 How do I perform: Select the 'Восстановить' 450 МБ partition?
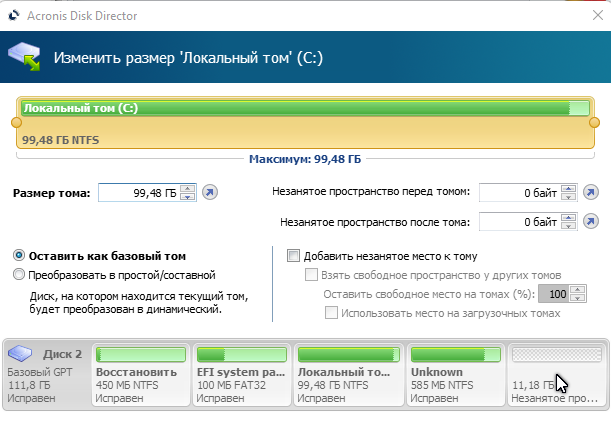[x=141, y=375]
